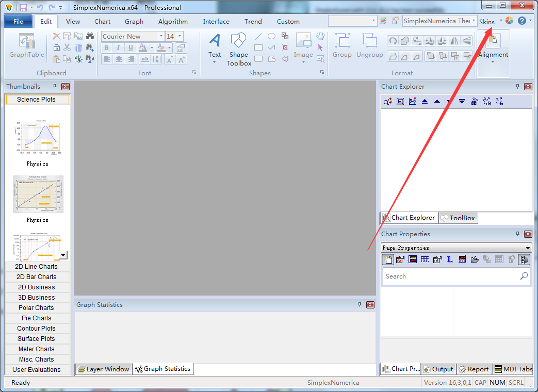
Task: Pin the Thumbnails panel
Action: 55,87
